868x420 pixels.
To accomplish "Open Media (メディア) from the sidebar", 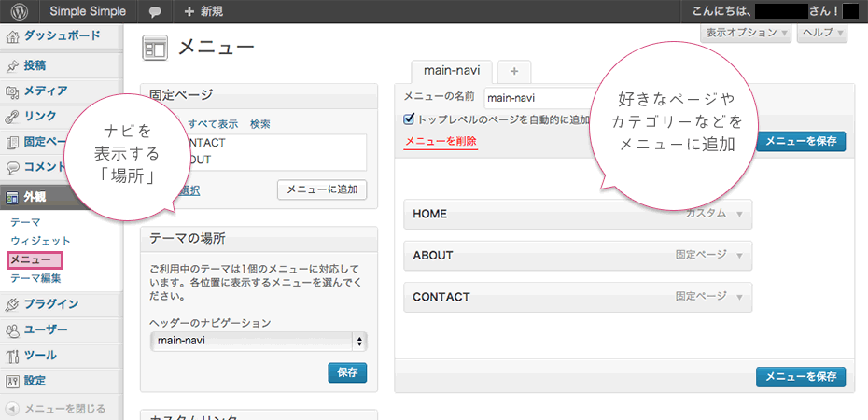I will tap(44, 91).
